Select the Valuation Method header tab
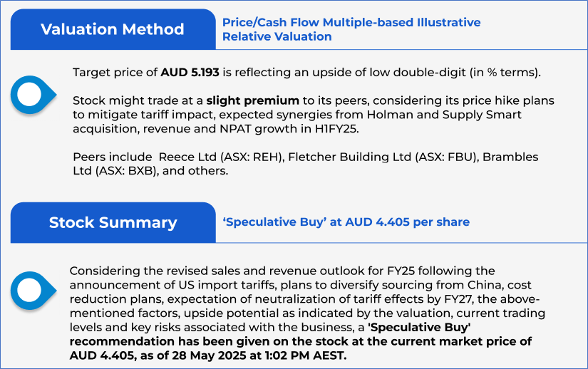This screenshot has width=588, height=369. pyautogui.click(x=112, y=29)
